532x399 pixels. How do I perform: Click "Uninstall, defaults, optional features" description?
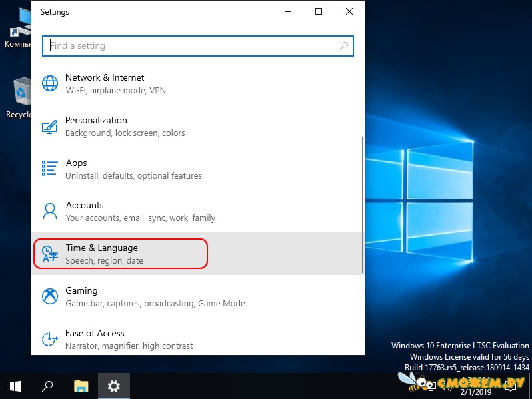pos(134,176)
